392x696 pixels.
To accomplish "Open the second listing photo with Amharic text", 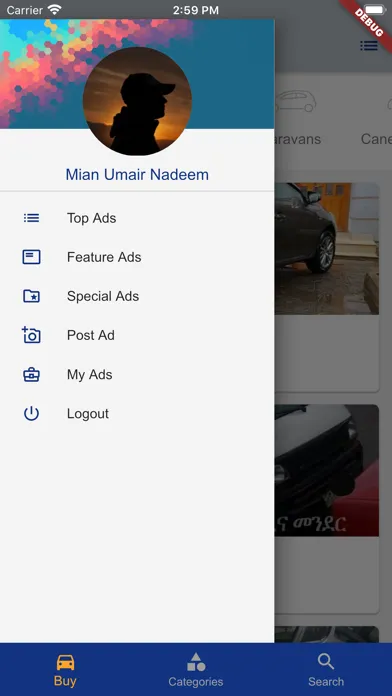I will pyautogui.click(x=327, y=471).
